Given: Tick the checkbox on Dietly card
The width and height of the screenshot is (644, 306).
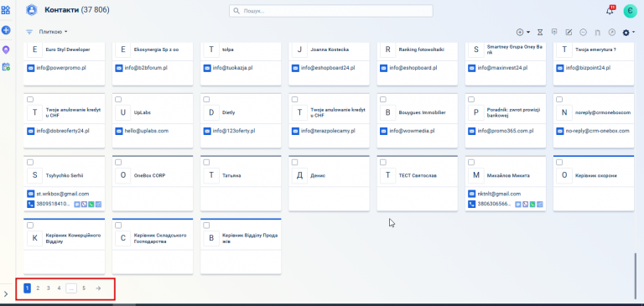Looking at the screenshot, I should [206, 100].
